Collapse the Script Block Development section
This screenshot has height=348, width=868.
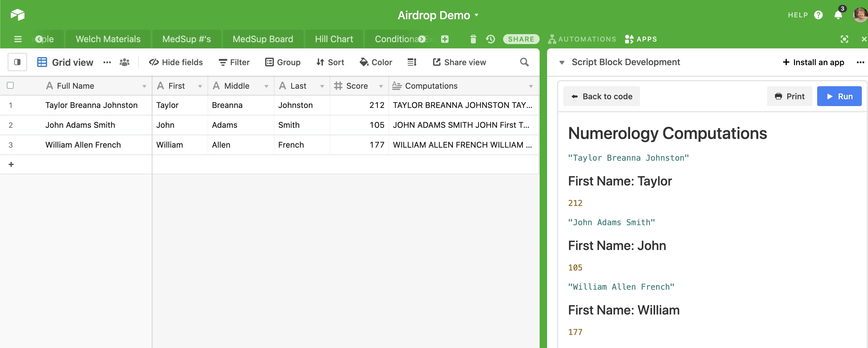coord(561,62)
